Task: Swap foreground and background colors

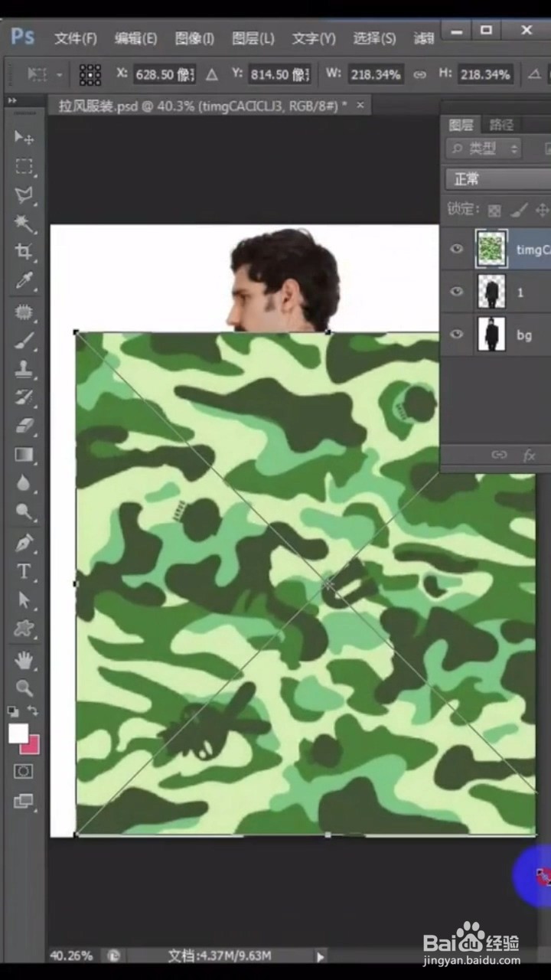Action: [33, 710]
